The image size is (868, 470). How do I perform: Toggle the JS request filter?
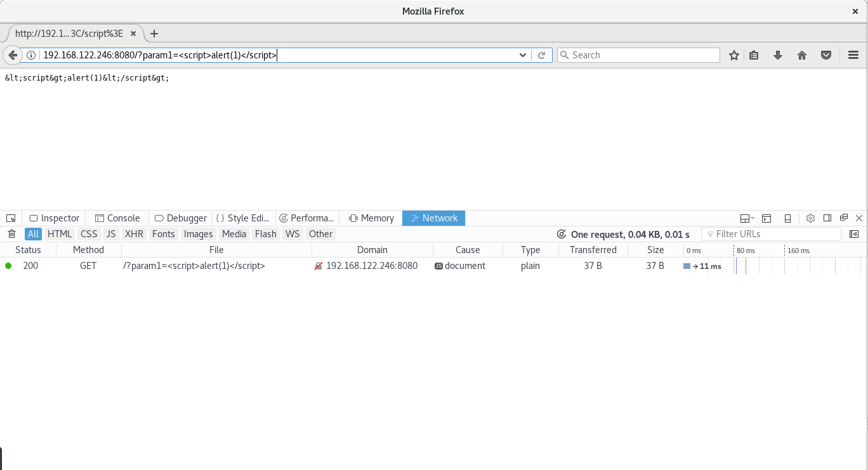(x=111, y=234)
